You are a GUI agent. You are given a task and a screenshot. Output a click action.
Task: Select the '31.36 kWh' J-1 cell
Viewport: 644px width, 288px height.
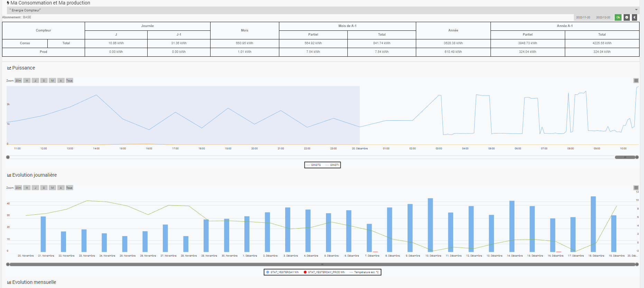coord(179,43)
